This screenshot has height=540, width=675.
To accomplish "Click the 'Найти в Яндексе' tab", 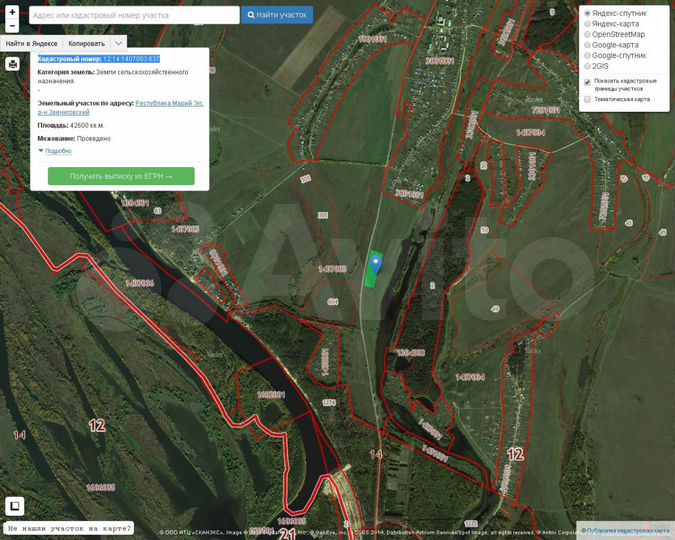I will (32, 44).
